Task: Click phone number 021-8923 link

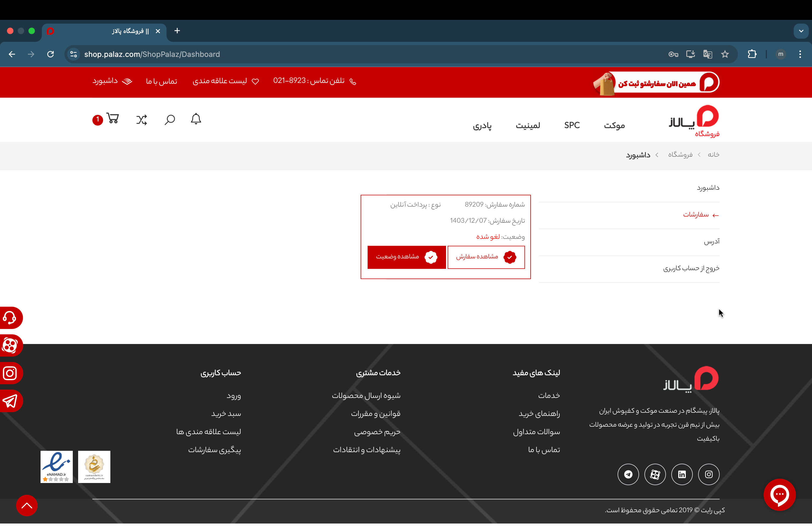Action: (x=314, y=81)
